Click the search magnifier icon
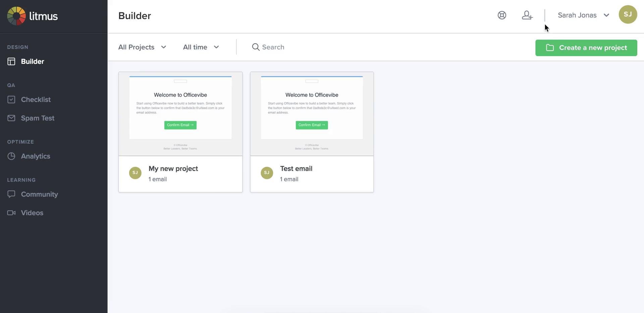 coord(256,47)
